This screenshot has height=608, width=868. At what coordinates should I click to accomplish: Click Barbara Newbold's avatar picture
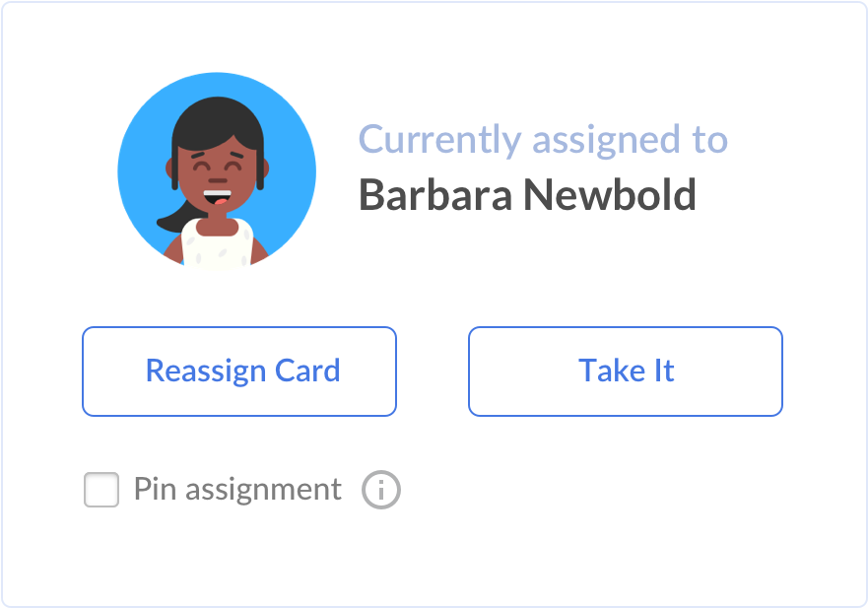(217, 171)
